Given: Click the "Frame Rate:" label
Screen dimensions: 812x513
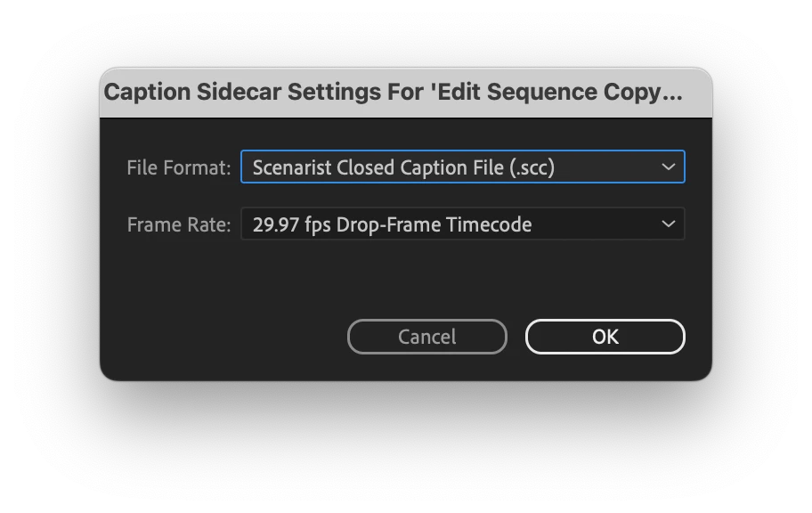Looking at the screenshot, I should pyautogui.click(x=179, y=224).
